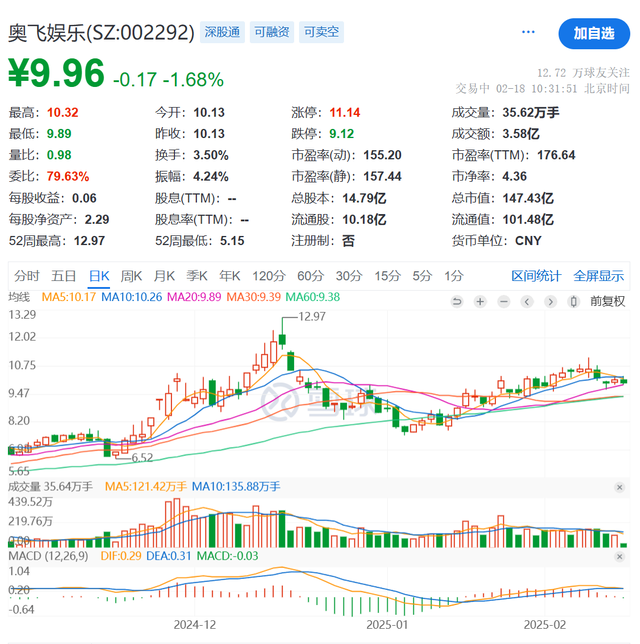Close the MACD indicator panel
The width and height of the screenshot is (640, 644).
coord(619,557)
